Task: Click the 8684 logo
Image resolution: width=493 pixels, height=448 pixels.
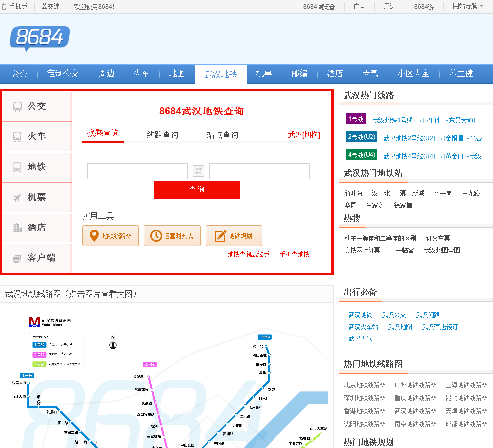Action: pos(40,38)
